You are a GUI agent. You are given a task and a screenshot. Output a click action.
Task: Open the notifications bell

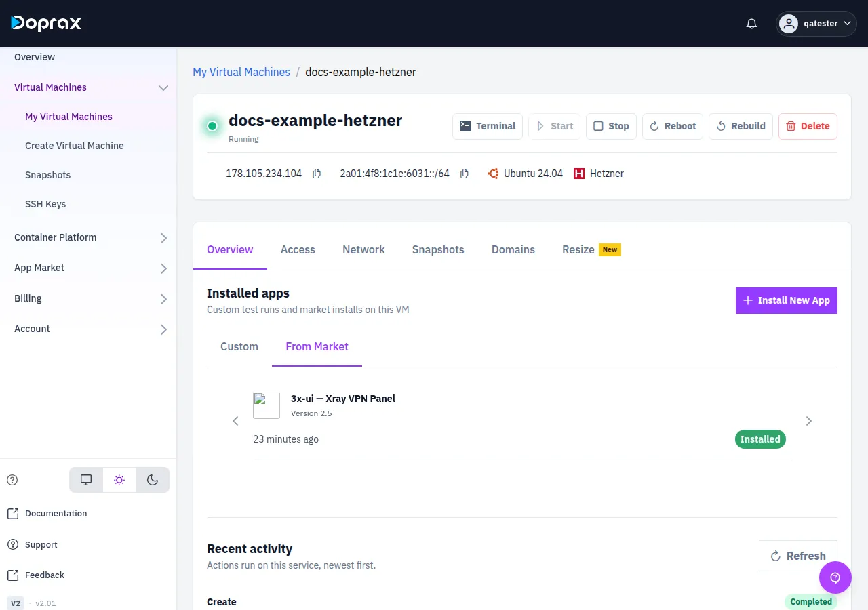[x=751, y=24]
